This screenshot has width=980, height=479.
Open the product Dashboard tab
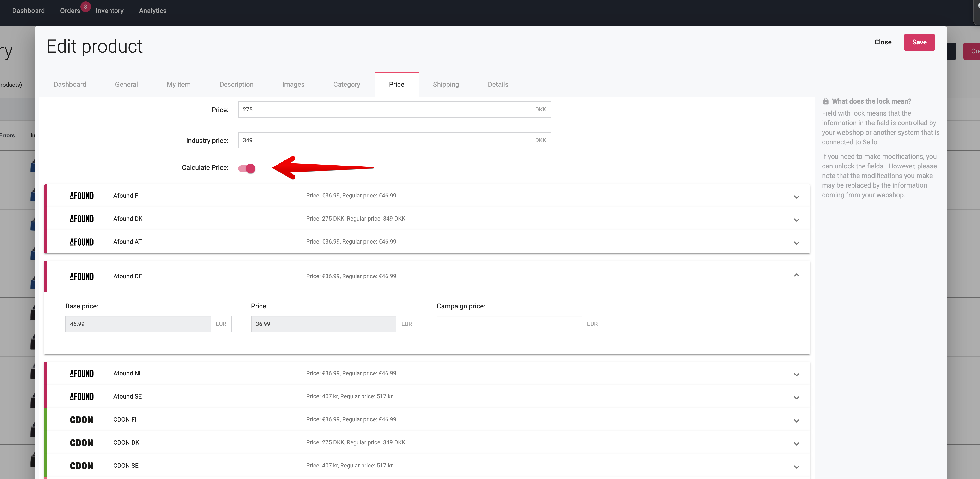click(x=70, y=84)
